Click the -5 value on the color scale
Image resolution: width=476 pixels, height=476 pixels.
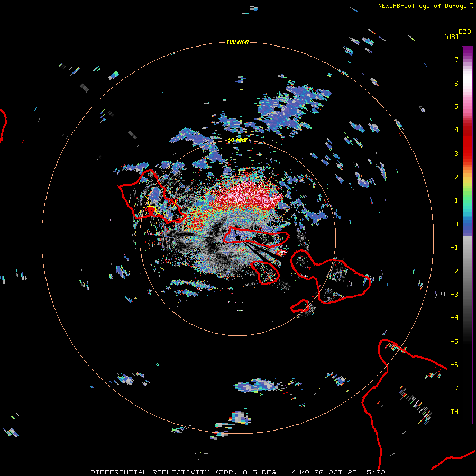point(454,342)
